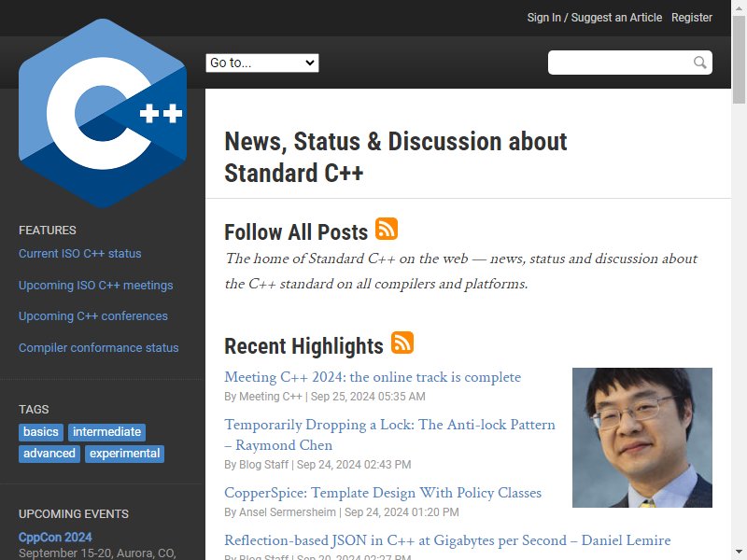The image size is (747, 560).
Task: Click the byline By Blog Staff Sep 24
Action: [x=317, y=465]
